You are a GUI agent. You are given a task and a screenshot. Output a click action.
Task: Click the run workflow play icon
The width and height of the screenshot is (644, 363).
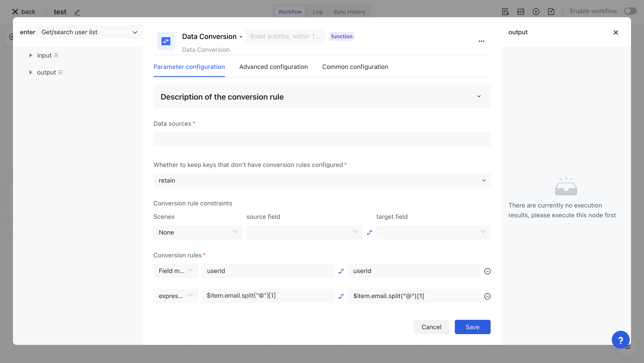(536, 12)
